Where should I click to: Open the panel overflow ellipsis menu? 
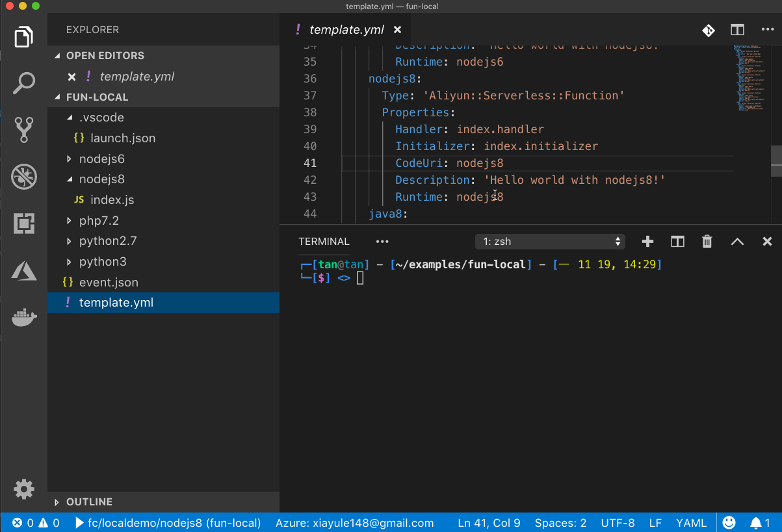click(382, 242)
